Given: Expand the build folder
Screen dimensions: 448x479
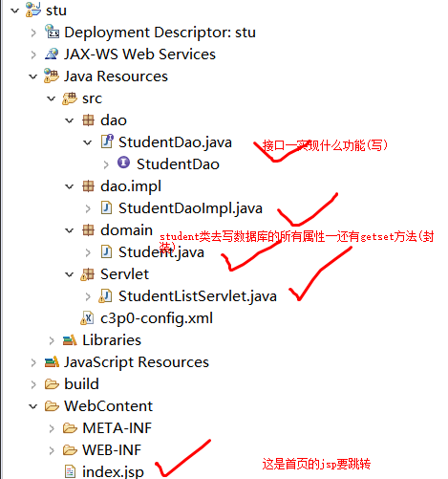Looking at the screenshot, I should pos(33,384).
